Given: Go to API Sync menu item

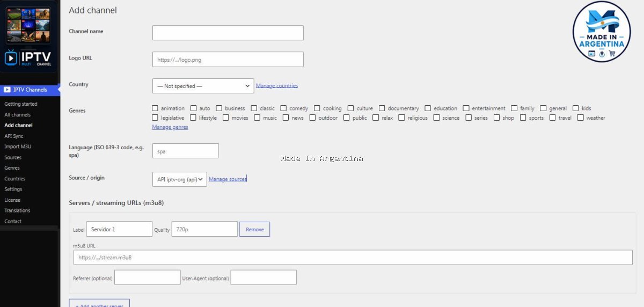Looking at the screenshot, I should pos(14,136).
